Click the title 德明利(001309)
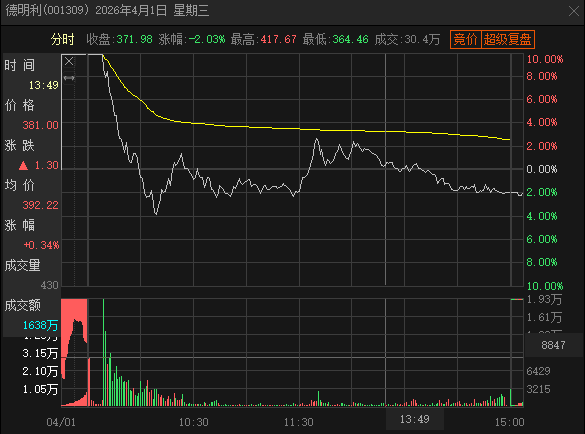Image resolution: width=585 pixels, height=434 pixels. pyautogui.click(x=47, y=10)
